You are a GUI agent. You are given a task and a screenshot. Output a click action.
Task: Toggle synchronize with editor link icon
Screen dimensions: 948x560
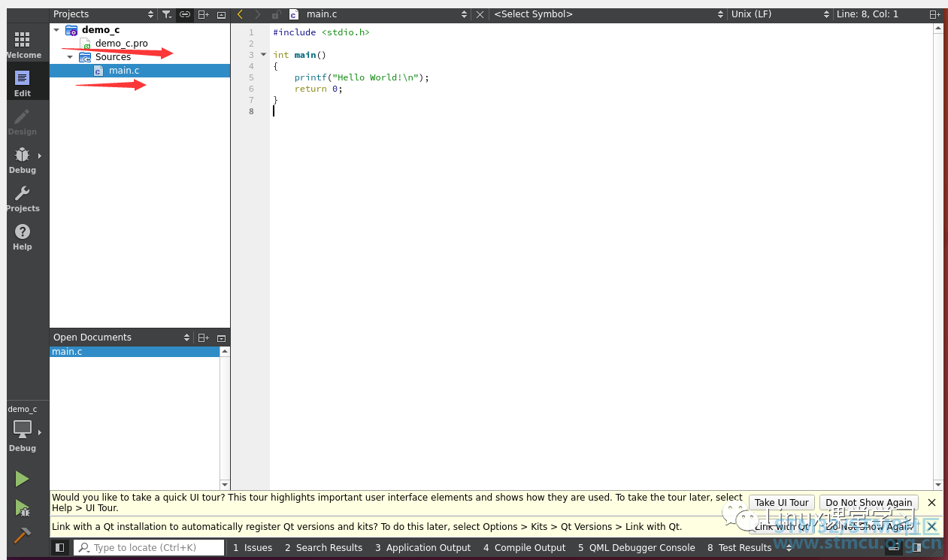click(184, 14)
